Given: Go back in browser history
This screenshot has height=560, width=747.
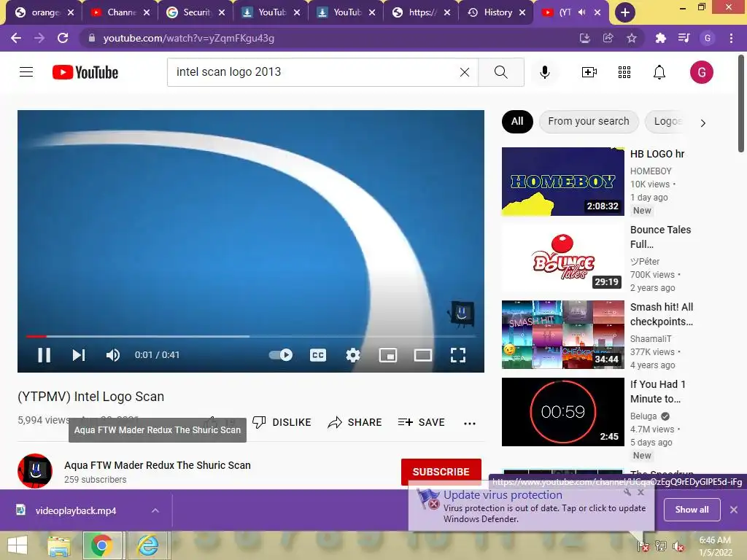Looking at the screenshot, I should coord(16,38).
